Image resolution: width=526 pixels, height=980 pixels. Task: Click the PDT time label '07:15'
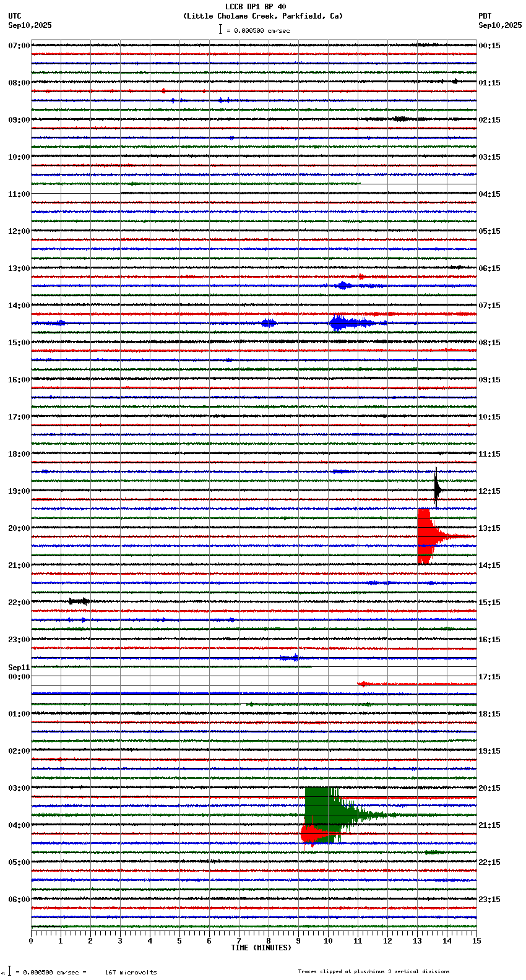click(x=489, y=306)
